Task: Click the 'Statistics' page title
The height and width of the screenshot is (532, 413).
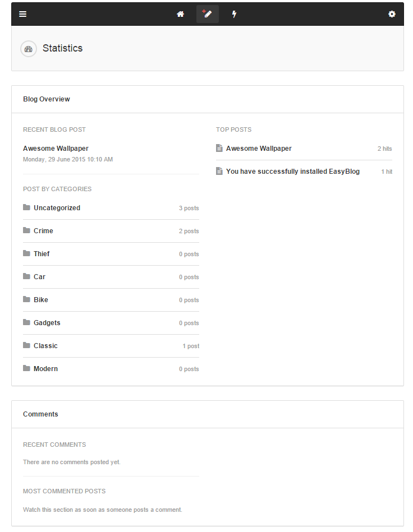Action: pos(62,48)
